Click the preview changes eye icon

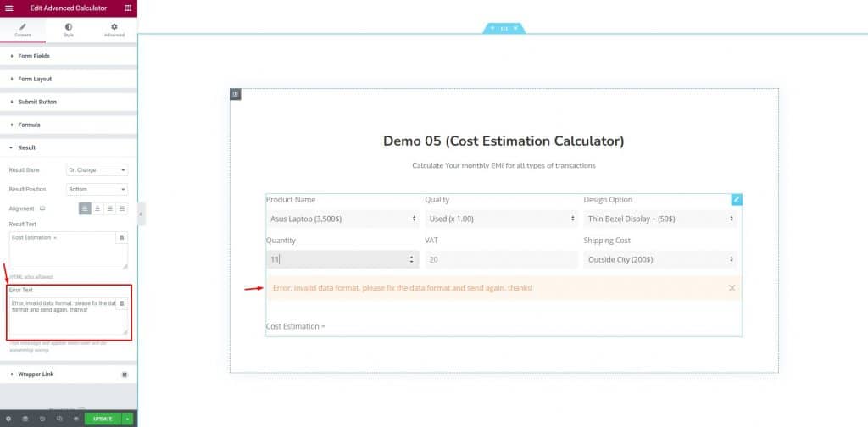point(75,419)
